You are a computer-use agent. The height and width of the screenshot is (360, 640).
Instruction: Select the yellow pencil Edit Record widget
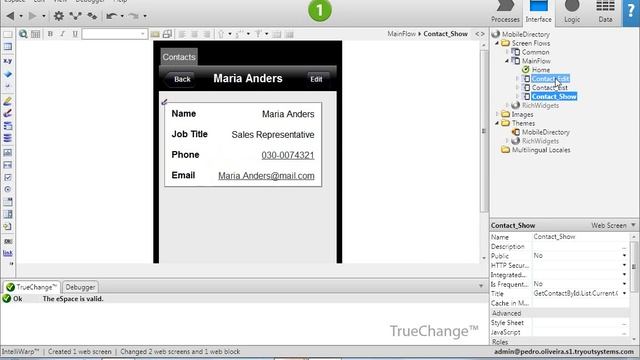point(8,101)
